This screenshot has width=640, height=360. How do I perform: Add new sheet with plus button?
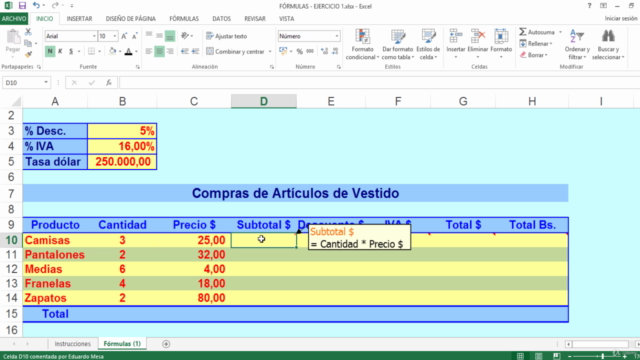[x=166, y=344]
